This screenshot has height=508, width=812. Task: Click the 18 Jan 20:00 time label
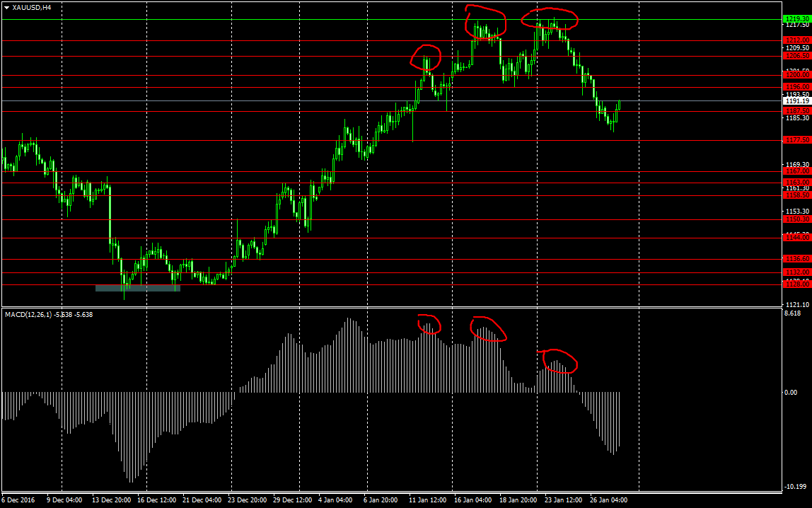pos(518,500)
